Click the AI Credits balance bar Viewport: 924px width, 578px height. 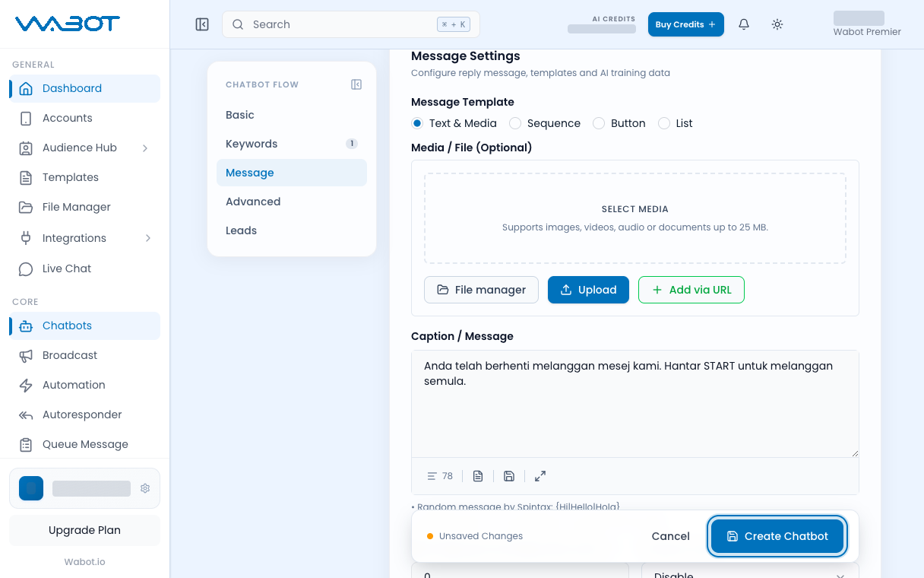point(602,29)
